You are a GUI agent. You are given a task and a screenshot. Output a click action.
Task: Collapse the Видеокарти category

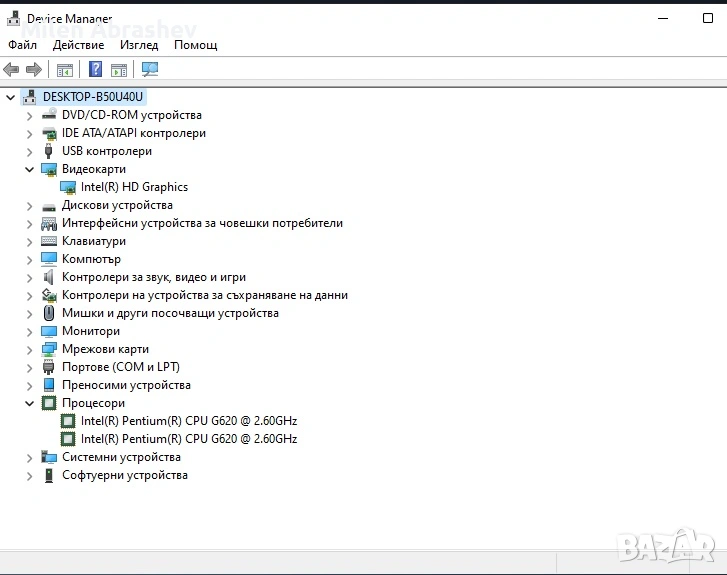click(x=29, y=169)
